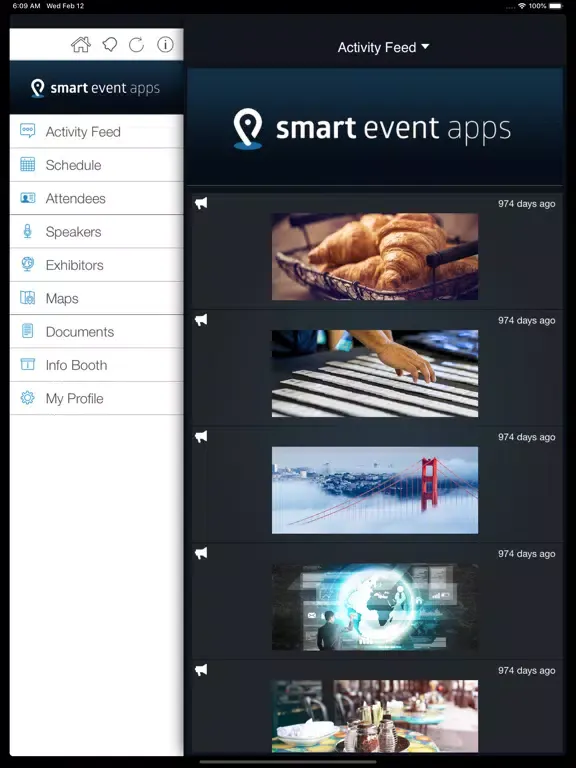Click megaphone icon on globe hologram post
The image size is (576, 768).
(201, 553)
